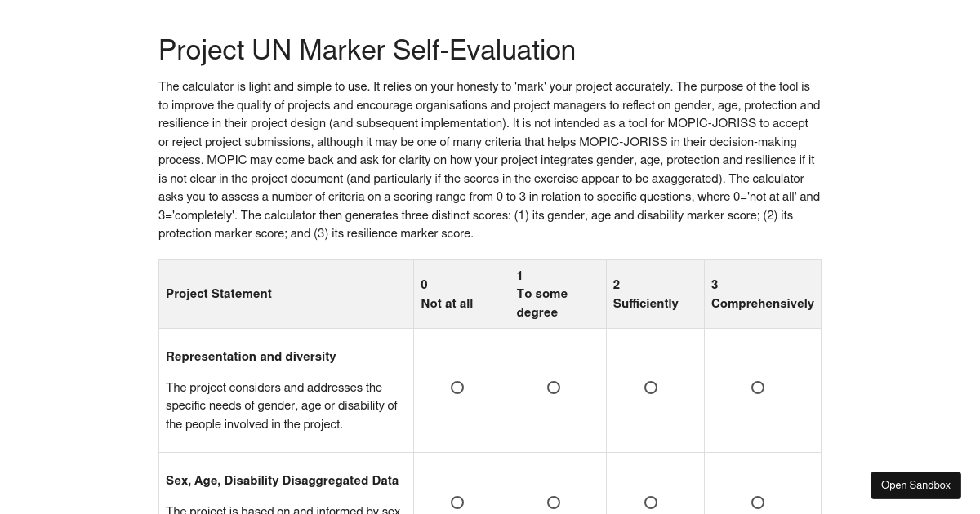Pick 'Sufficiently' for Sex, Age, Disability Disaggregated Data
This screenshot has width=980, height=514.
click(651, 503)
